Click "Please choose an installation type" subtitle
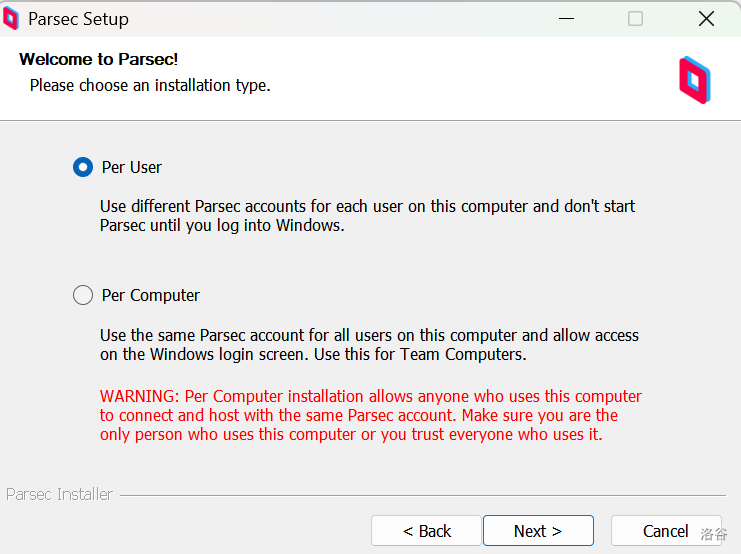Image resolution: width=741 pixels, height=554 pixels. coord(150,86)
